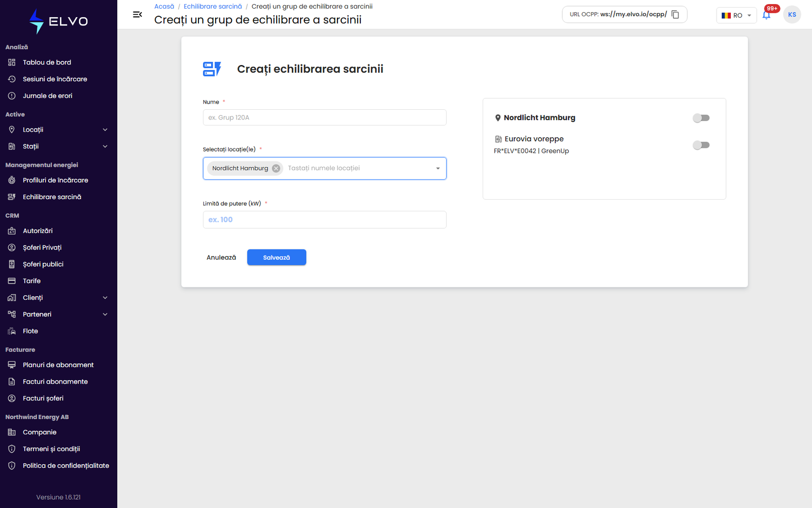Open the notifications bell
Image resolution: width=812 pixels, height=508 pixels.
tap(766, 15)
